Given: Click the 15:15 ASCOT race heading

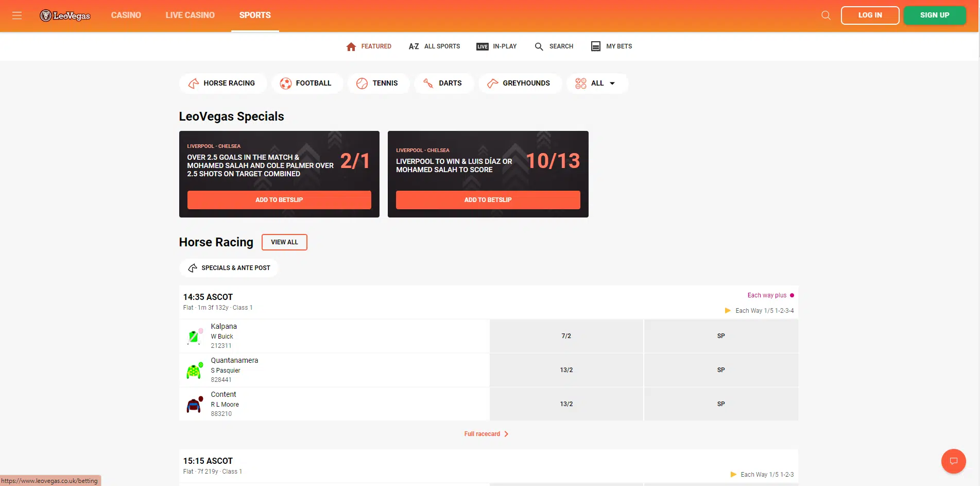Looking at the screenshot, I should (x=208, y=461).
